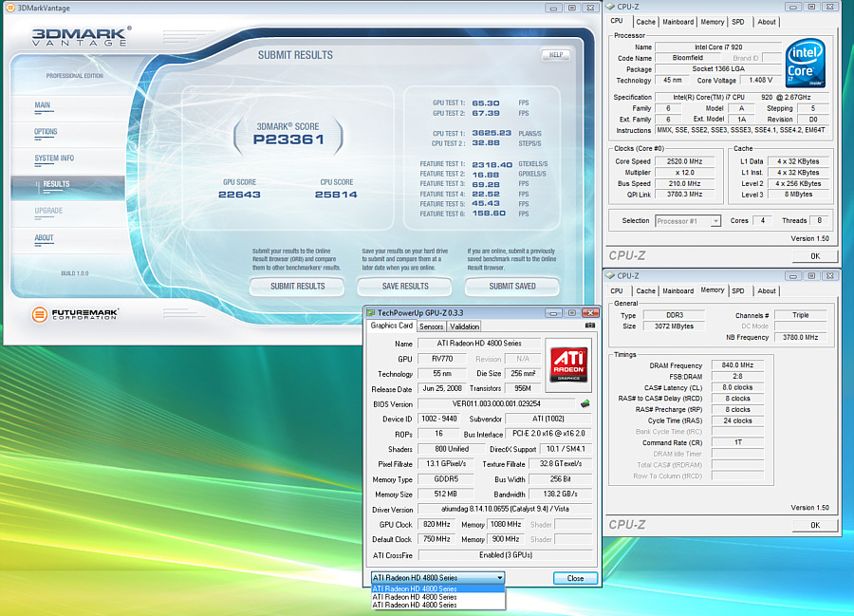The height and width of the screenshot is (616, 854).
Task: Collapse the GPU selection dropdown arrow in GPU-Z
Action: coord(499,578)
